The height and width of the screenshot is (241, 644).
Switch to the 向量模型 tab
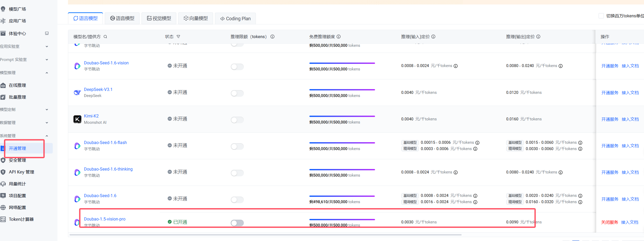point(196,18)
